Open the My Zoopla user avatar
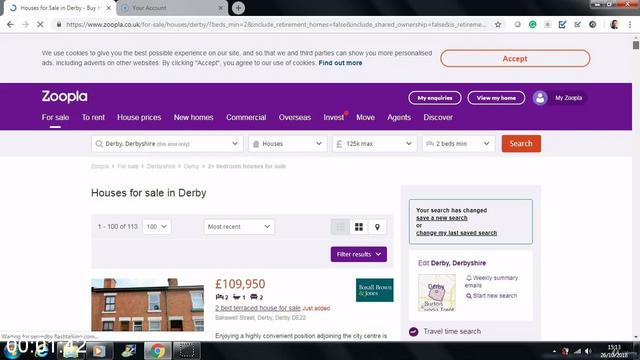This screenshot has width=640, height=360. pos(540,98)
